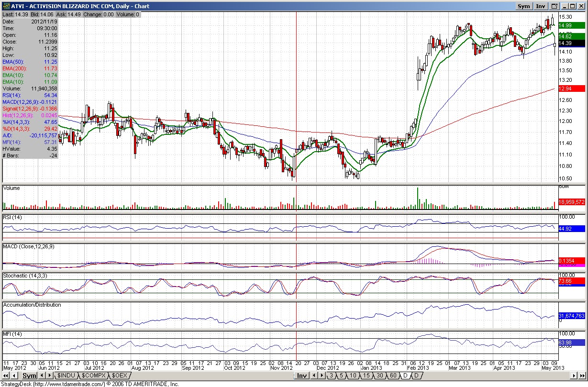Step chart left with bottom-left single arrow
588x387 pixels.
point(14,376)
